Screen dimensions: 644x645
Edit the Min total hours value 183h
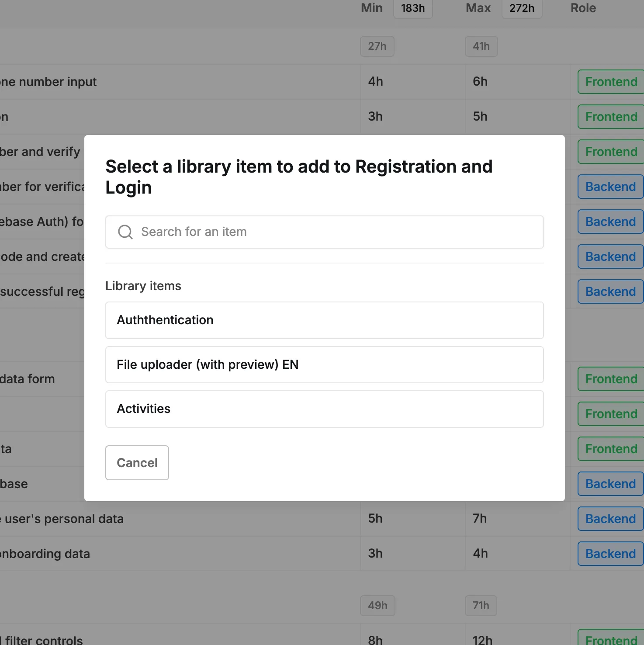click(412, 8)
